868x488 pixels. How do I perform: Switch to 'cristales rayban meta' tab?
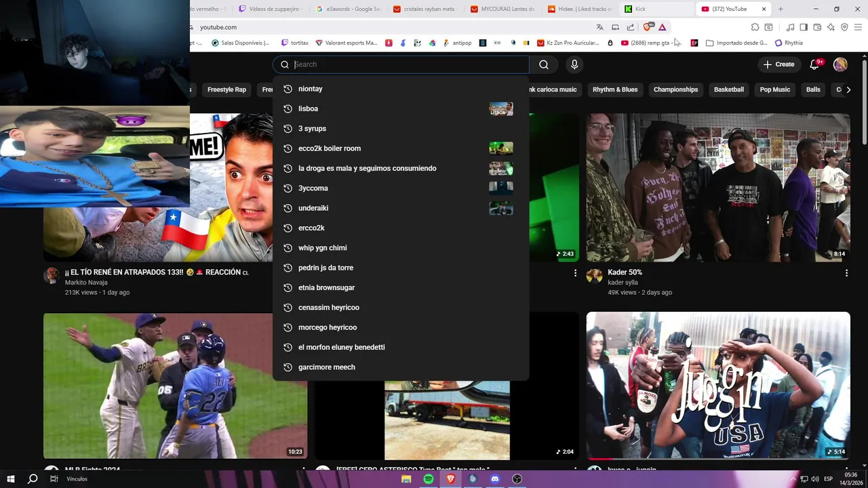[x=426, y=9]
